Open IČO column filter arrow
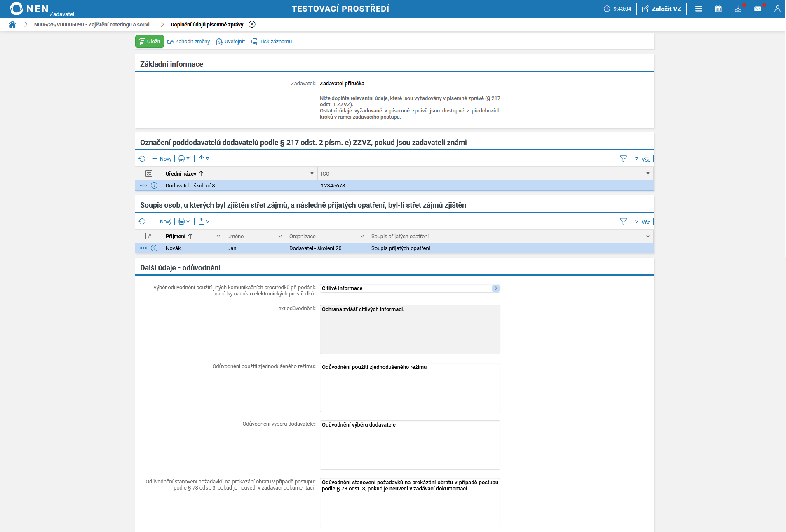 click(x=648, y=173)
